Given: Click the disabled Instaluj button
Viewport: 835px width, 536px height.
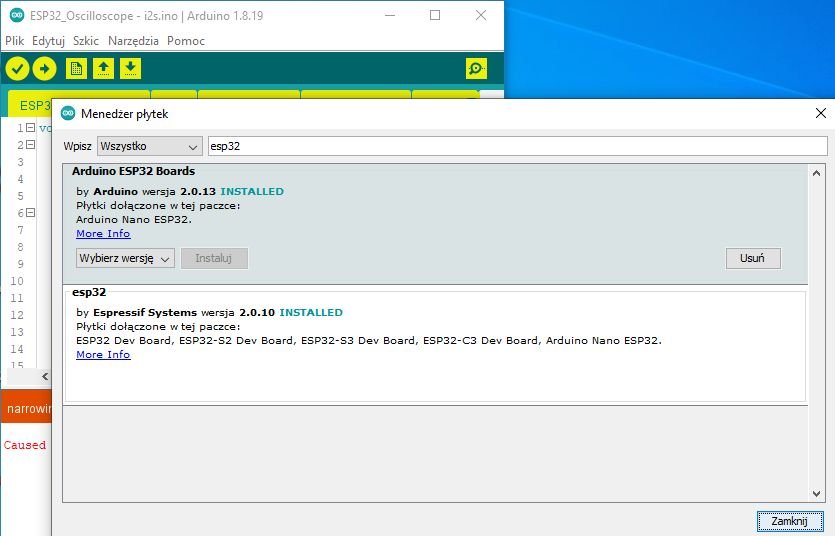Looking at the screenshot, I should (x=214, y=258).
